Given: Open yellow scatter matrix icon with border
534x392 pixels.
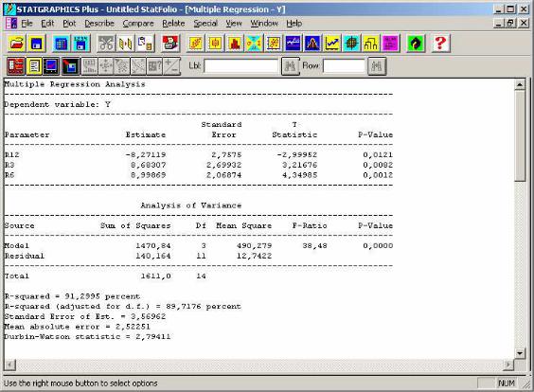Looking at the screenshot, I should point(274,44).
